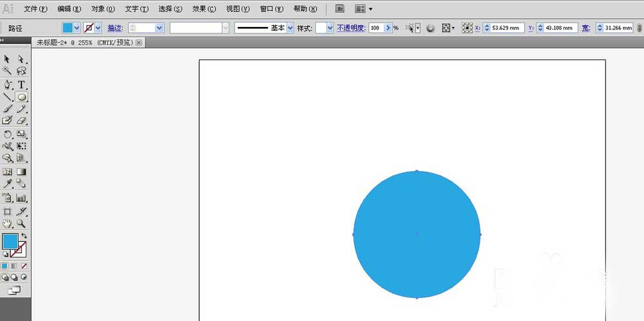Screen dimensions: 644x321
Task: Open the 效果(C) menu
Action: click(x=204, y=8)
